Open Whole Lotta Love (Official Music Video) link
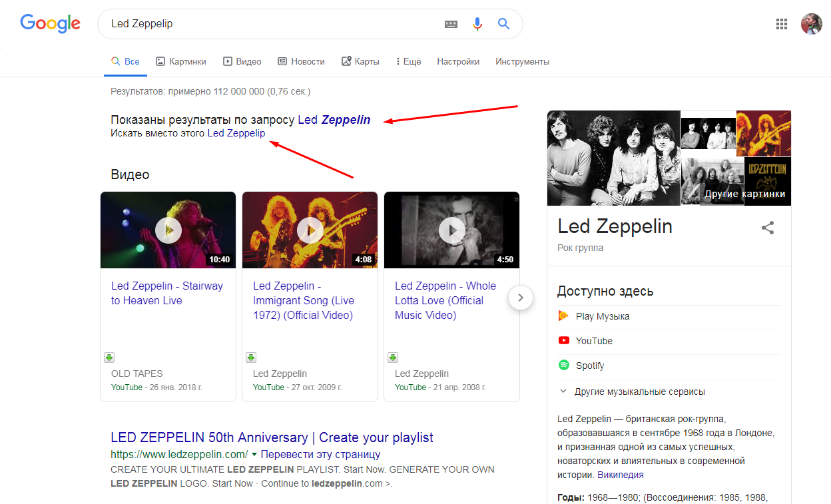 [x=445, y=300]
